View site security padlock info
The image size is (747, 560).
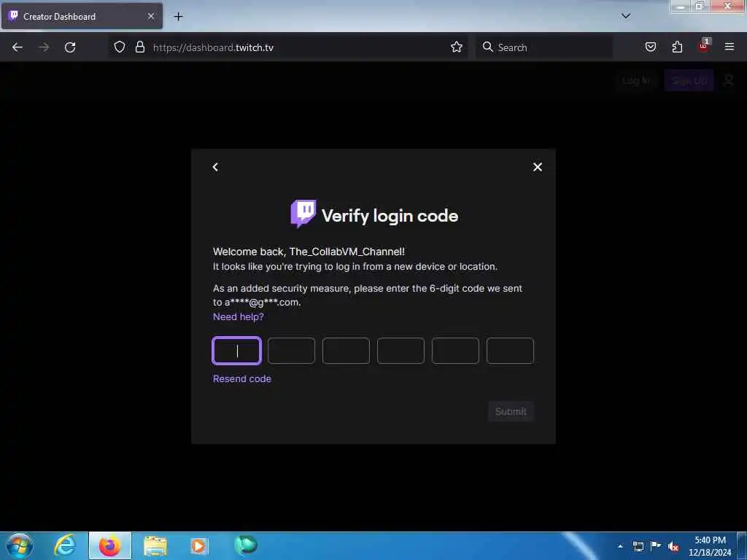coord(140,47)
